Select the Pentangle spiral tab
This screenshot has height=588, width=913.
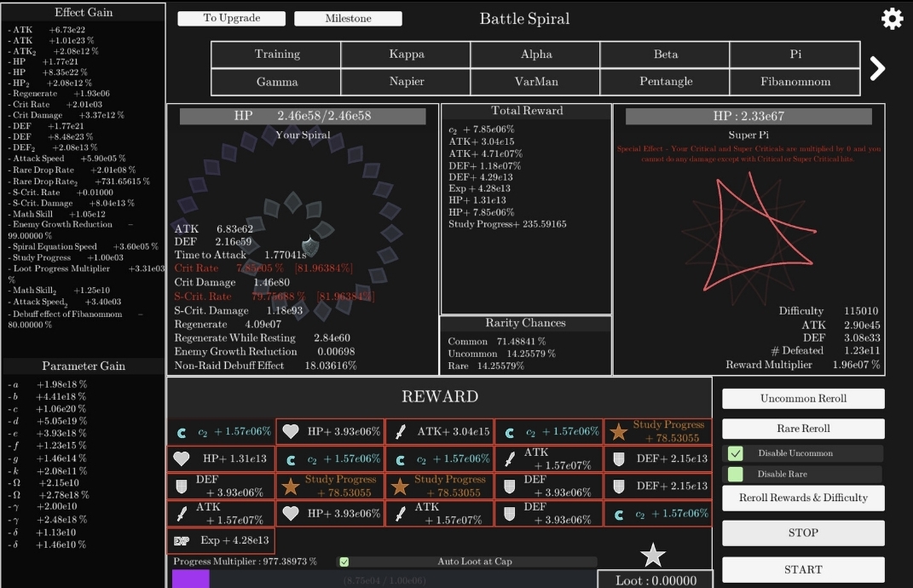[x=665, y=82]
